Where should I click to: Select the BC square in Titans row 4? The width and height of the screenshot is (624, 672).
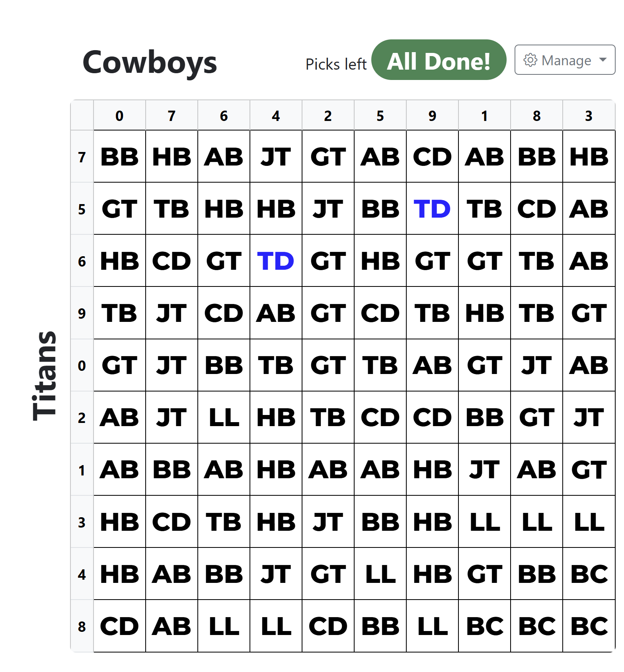(589, 574)
